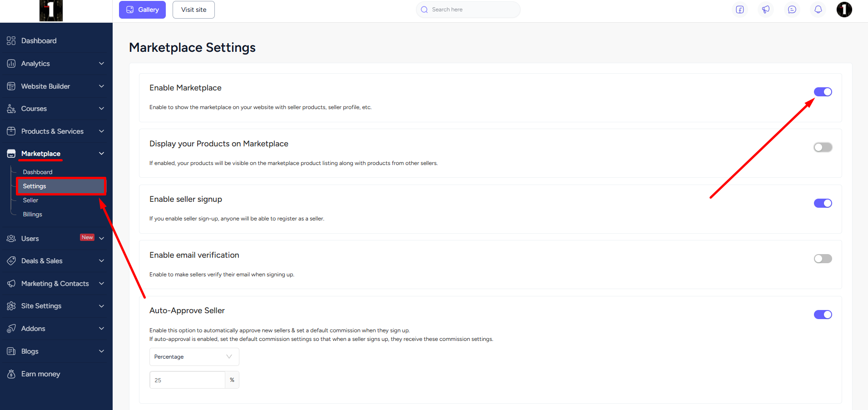Viewport: 868px width, 410px height.
Task: Click the Gallery button
Action: click(142, 10)
